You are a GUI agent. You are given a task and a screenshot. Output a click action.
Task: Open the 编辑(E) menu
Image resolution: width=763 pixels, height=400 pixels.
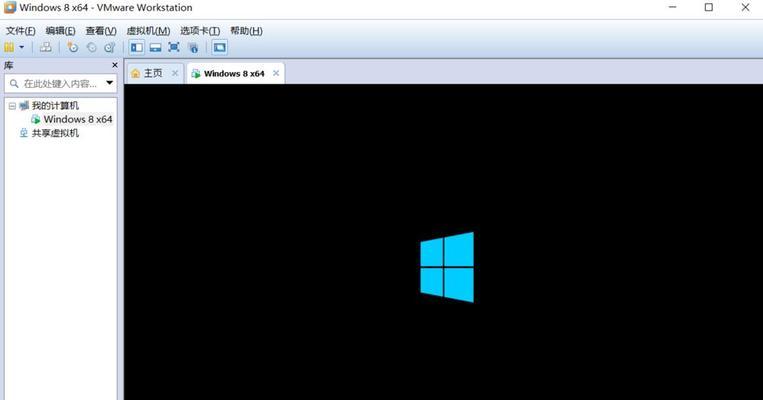coord(60,31)
